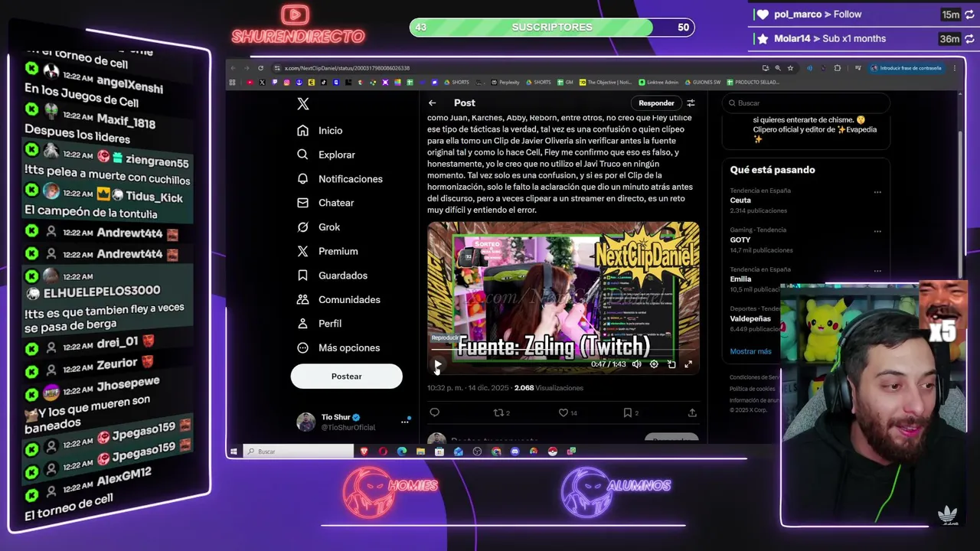This screenshot has height=551, width=980.
Task: Play the embedded video
Action: click(437, 364)
